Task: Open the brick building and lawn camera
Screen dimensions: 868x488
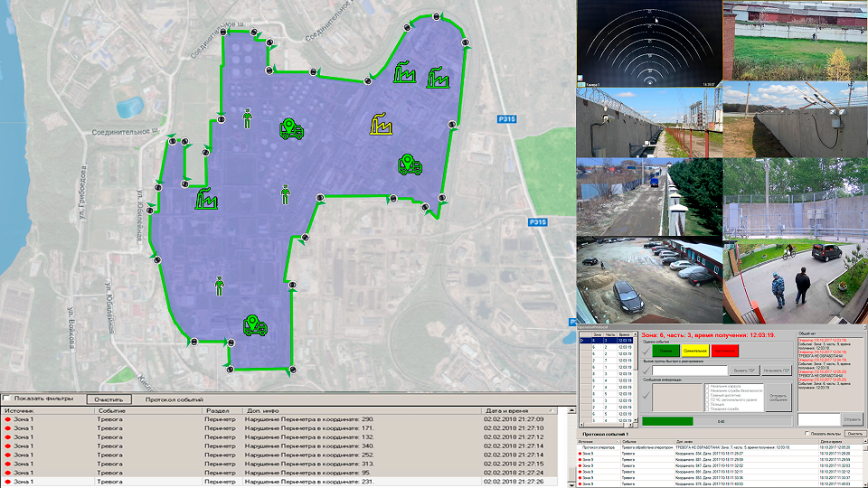Action: tap(796, 41)
